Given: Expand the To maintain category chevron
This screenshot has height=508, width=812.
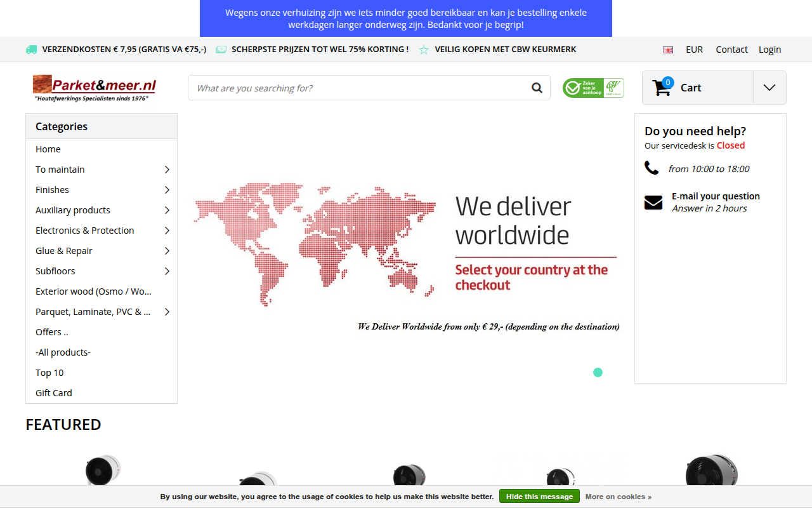Looking at the screenshot, I should coord(167,170).
